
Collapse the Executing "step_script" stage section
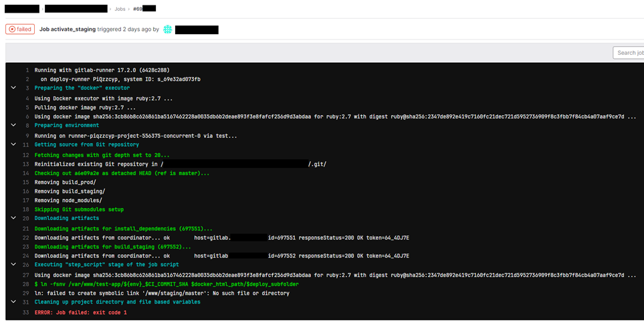tap(13, 265)
